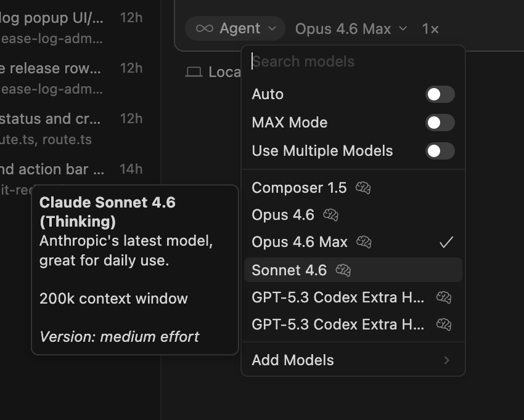Click the 1× multiplier button
Viewport: 524px width, 420px height.
pyautogui.click(x=430, y=28)
